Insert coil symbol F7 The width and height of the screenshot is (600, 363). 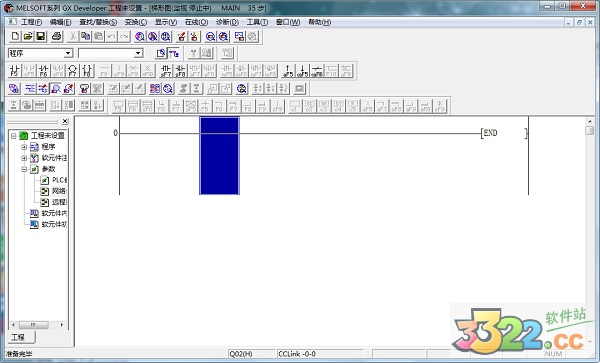[x=72, y=71]
